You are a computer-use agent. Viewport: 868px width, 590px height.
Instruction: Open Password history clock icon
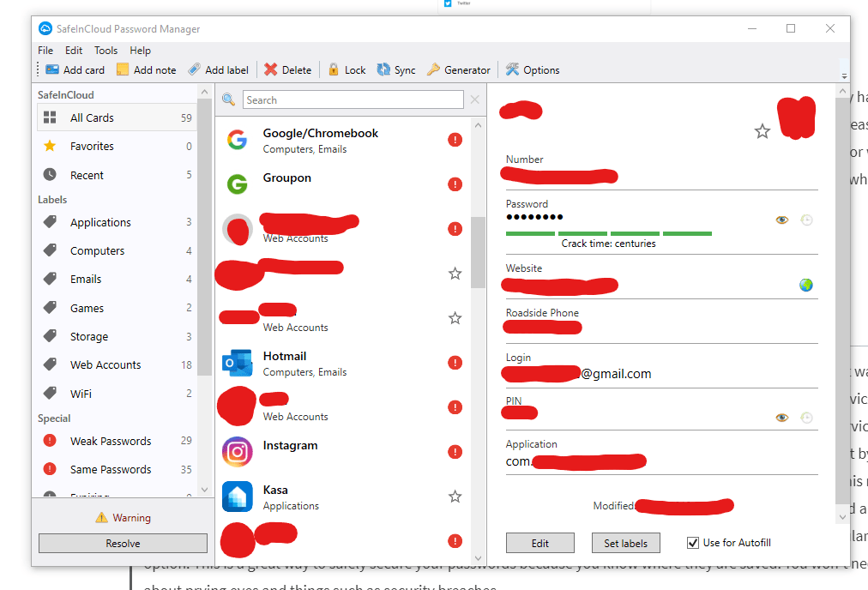(x=806, y=220)
